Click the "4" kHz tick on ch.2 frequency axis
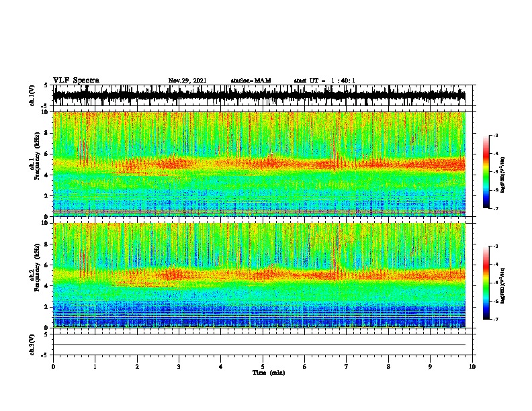The height and width of the screenshot is (411, 532). pos(46,286)
